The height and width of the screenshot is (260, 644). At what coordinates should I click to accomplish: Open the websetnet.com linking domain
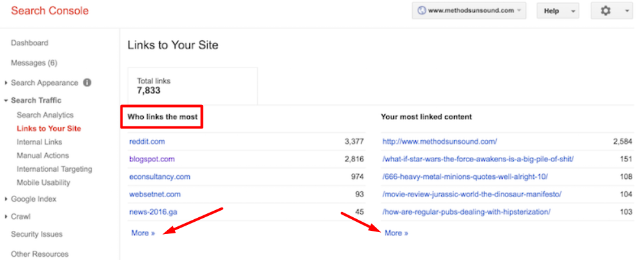click(x=155, y=195)
